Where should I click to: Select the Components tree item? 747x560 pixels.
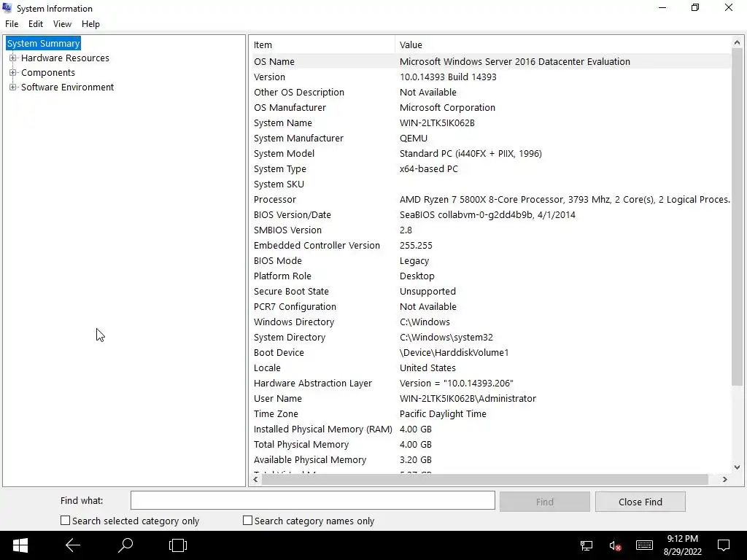[x=48, y=72]
